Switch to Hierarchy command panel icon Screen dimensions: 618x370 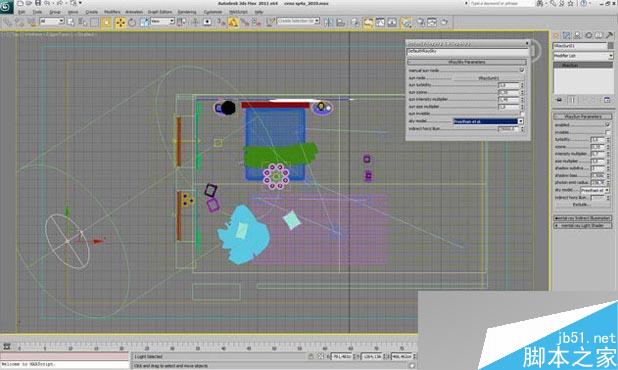(x=577, y=35)
